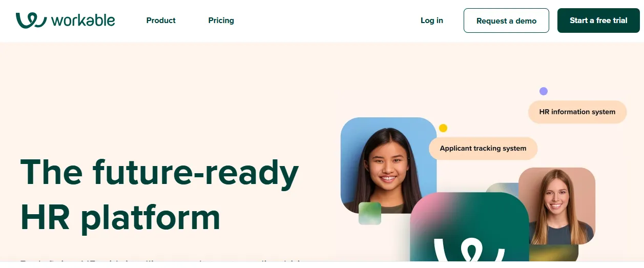
Task: Open the Product menu
Action: coord(161,20)
